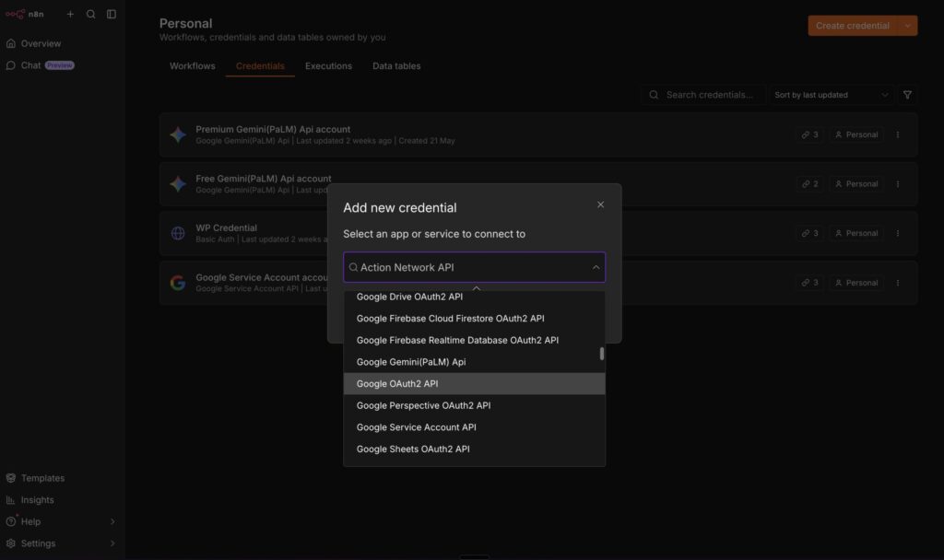Click link count badge on Google Service Account row
This screenshot has height=560, width=944.
809,283
